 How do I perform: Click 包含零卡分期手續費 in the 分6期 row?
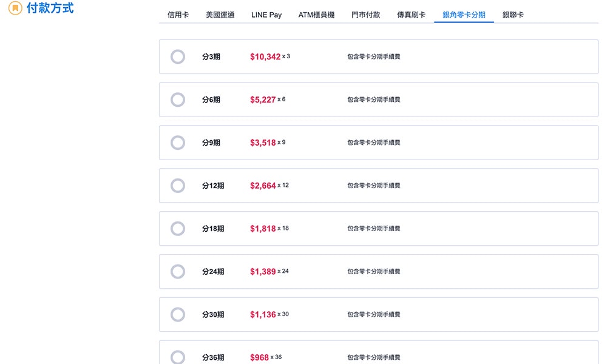pos(373,99)
